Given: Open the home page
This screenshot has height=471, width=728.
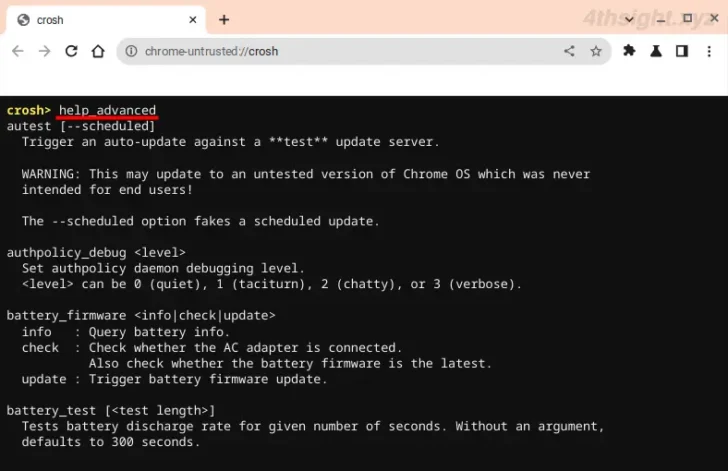Looking at the screenshot, I should tap(98, 51).
